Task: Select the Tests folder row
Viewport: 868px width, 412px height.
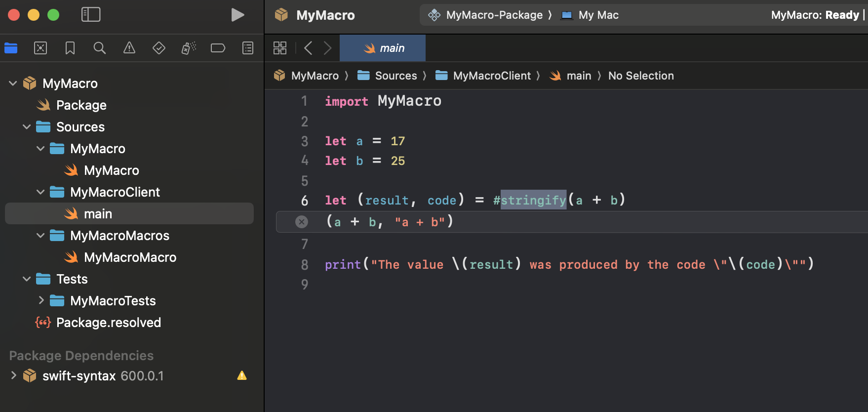Action: pos(129,279)
